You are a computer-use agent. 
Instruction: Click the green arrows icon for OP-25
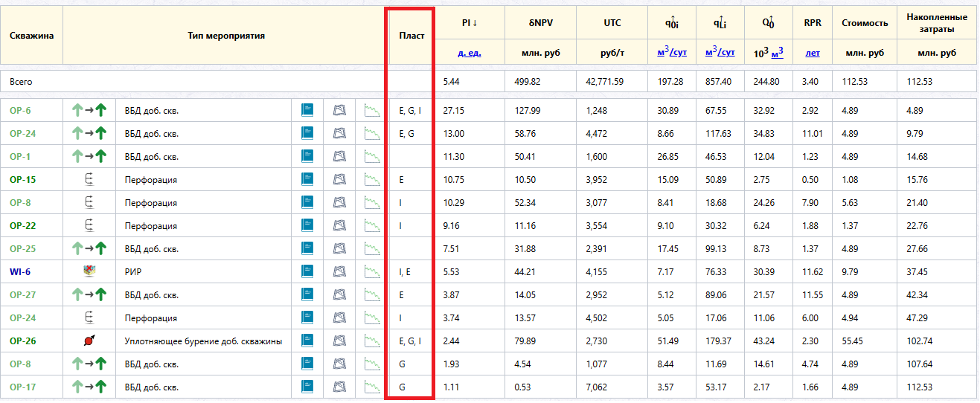coord(89,248)
